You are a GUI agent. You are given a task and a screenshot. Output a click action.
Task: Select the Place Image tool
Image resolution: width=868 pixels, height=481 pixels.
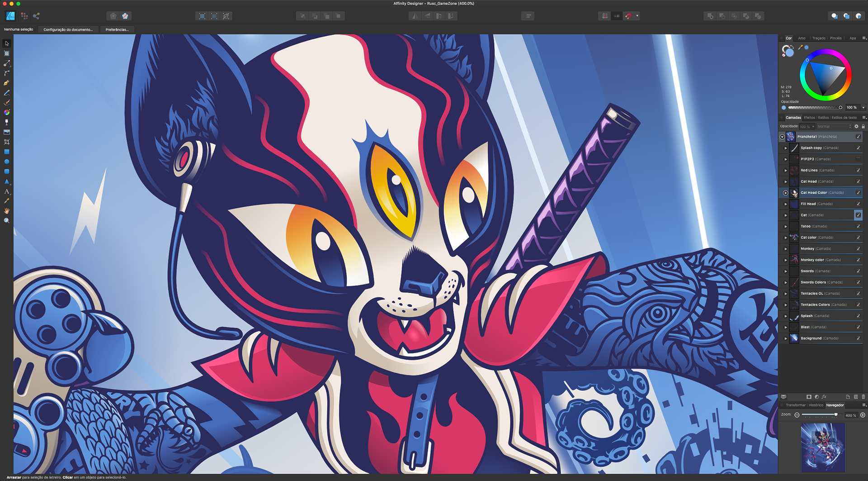pos(7,132)
